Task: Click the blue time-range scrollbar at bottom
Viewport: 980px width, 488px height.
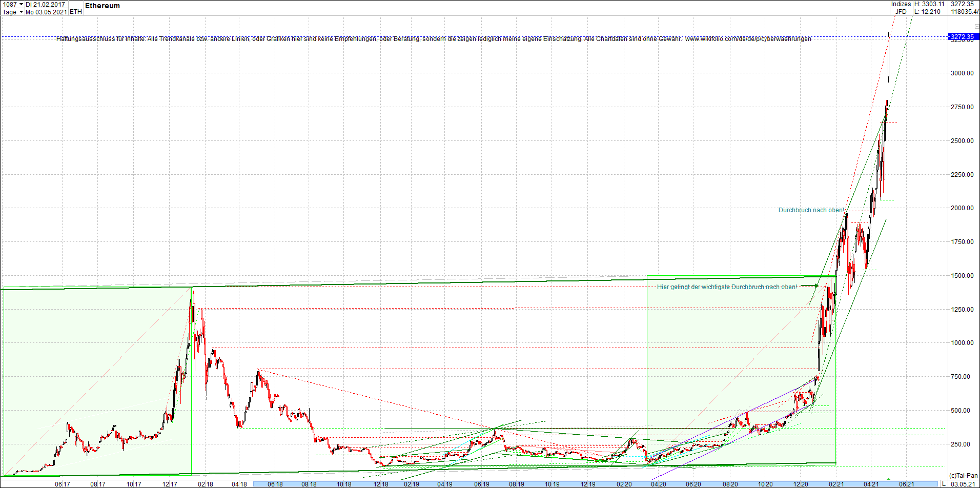Action: (x=597, y=484)
